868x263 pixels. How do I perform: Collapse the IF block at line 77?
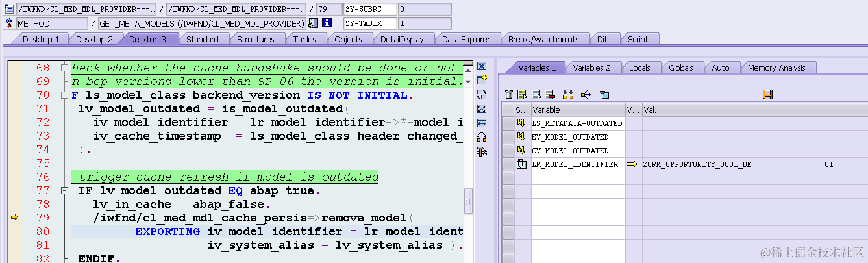(64, 190)
